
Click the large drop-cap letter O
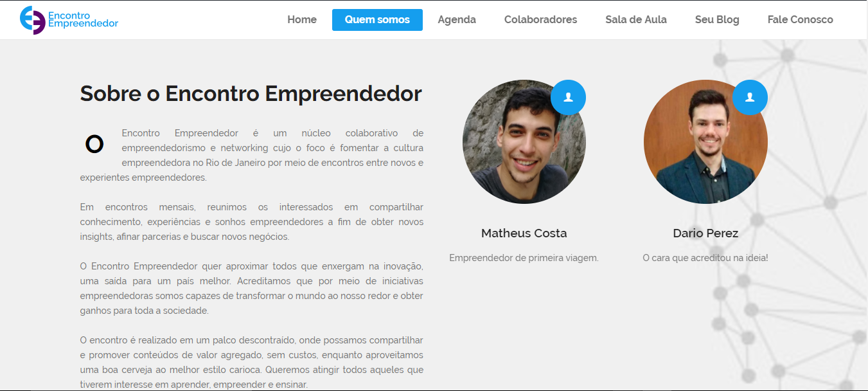[94, 144]
